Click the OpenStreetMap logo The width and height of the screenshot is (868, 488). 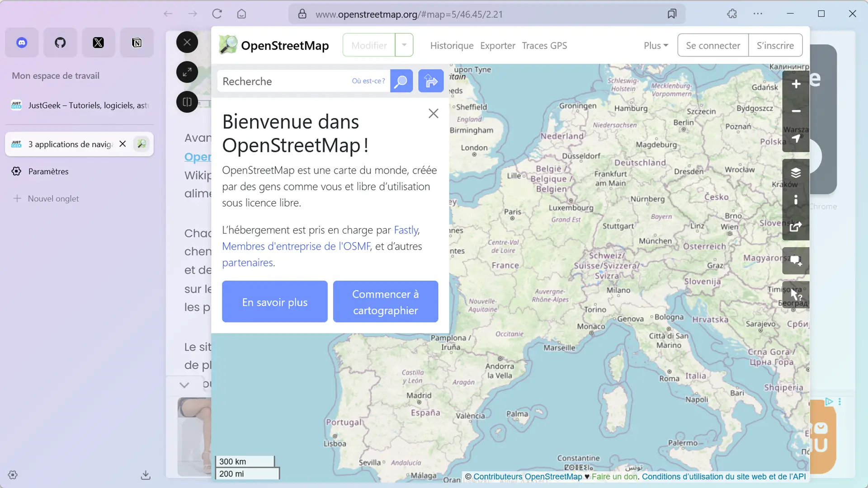tap(274, 45)
